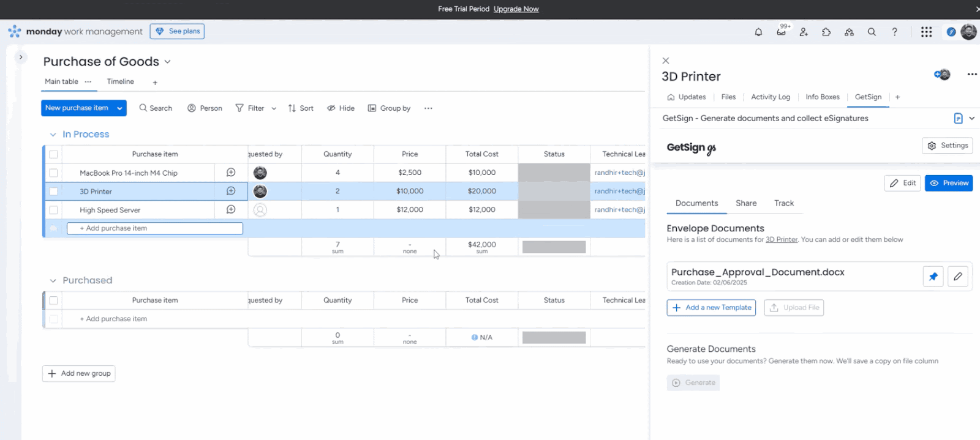This screenshot has height=440, width=980.
Task: Open the Purchase of Goods board title dropdown
Action: [167, 62]
